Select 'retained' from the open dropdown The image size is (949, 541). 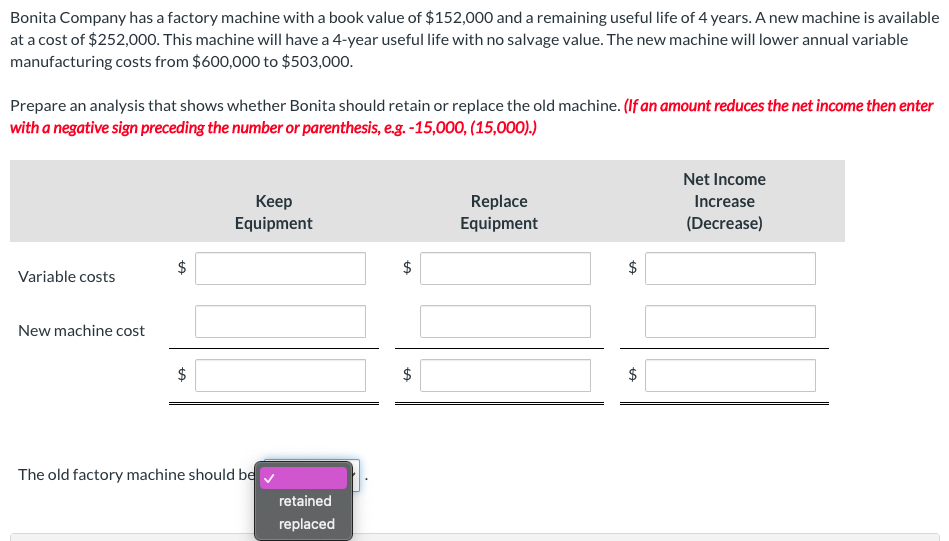tap(304, 501)
